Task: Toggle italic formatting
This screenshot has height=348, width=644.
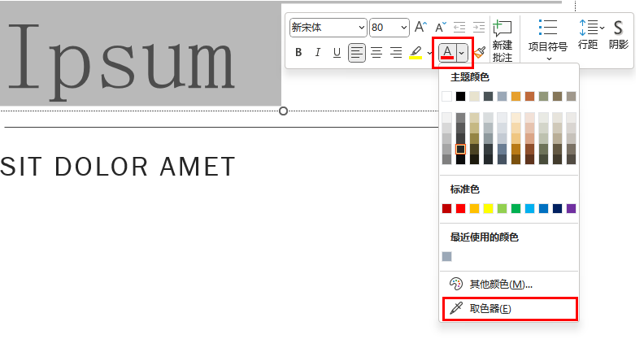Action: pos(317,52)
